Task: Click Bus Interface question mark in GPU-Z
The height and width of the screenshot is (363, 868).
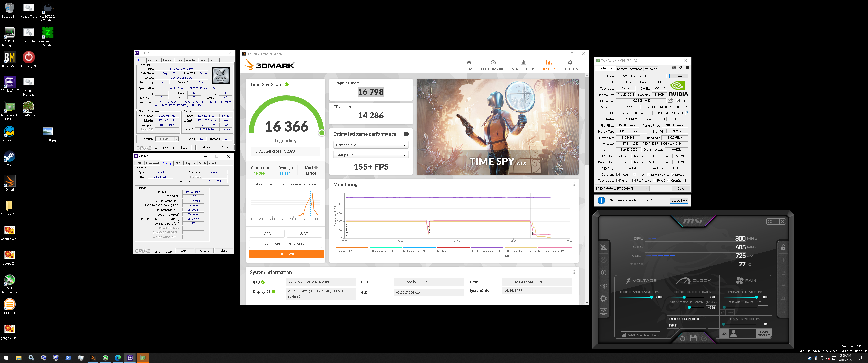Action: pyautogui.click(x=687, y=113)
